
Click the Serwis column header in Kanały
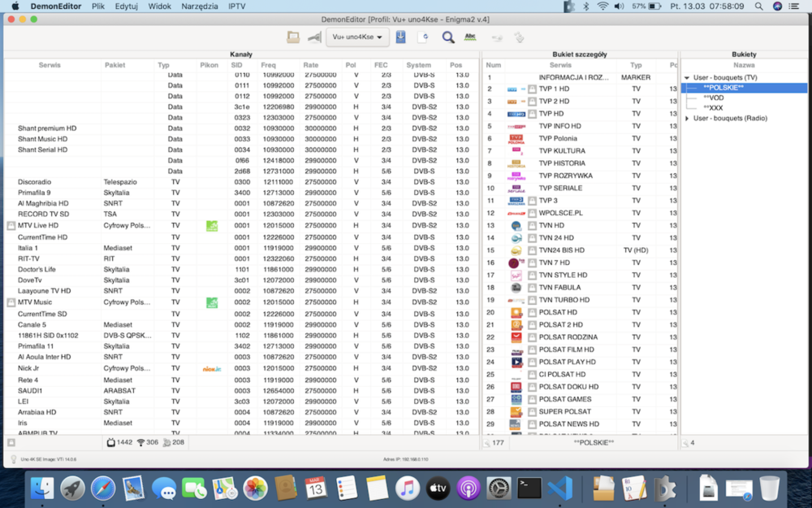click(x=50, y=65)
